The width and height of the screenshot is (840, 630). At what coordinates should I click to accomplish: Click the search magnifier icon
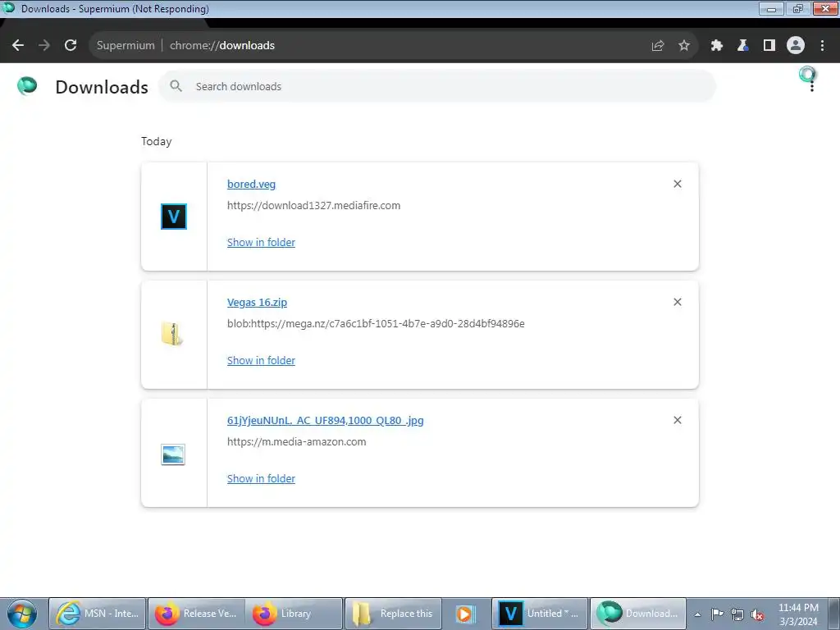(176, 86)
